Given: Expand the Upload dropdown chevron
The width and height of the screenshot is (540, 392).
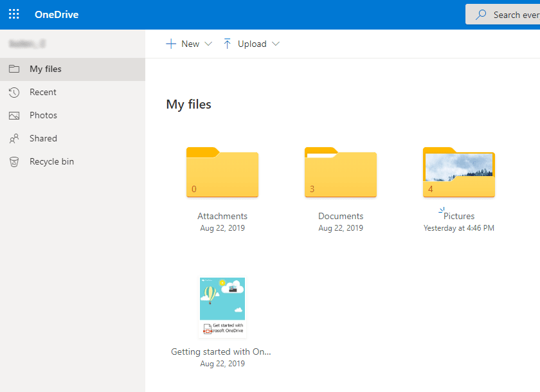Looking at the screenshot, I should (x=276, y=44).
